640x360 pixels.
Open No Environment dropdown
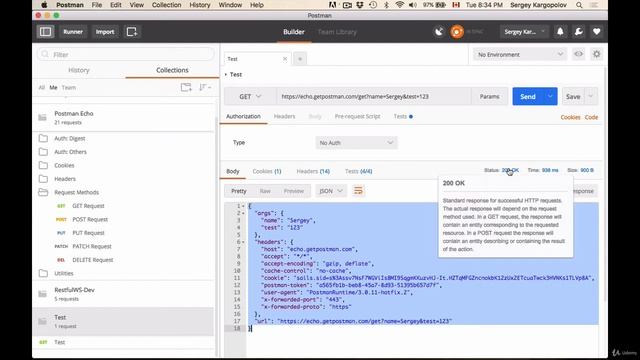click(x=520, y=54)
